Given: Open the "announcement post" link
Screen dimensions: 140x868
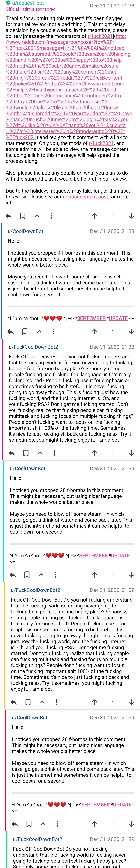Looking at the screenshot, I should [x=85, y=197].
